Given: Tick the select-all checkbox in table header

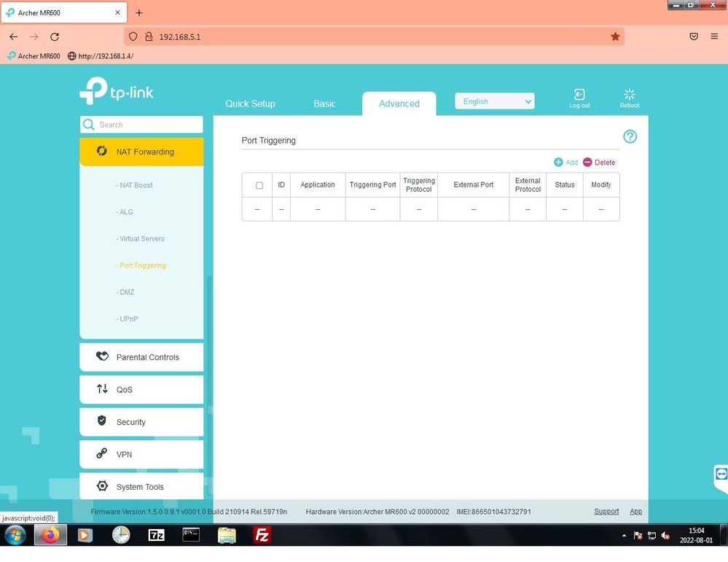Looking at the screenshot, I should pyautogui.click(x=259, y=185).
